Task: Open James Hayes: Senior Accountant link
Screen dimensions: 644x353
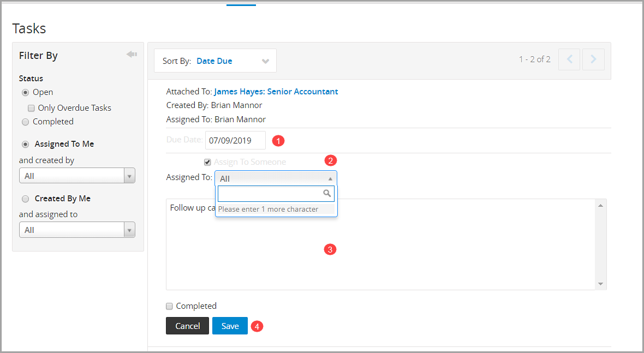Action: click(276, 92)
